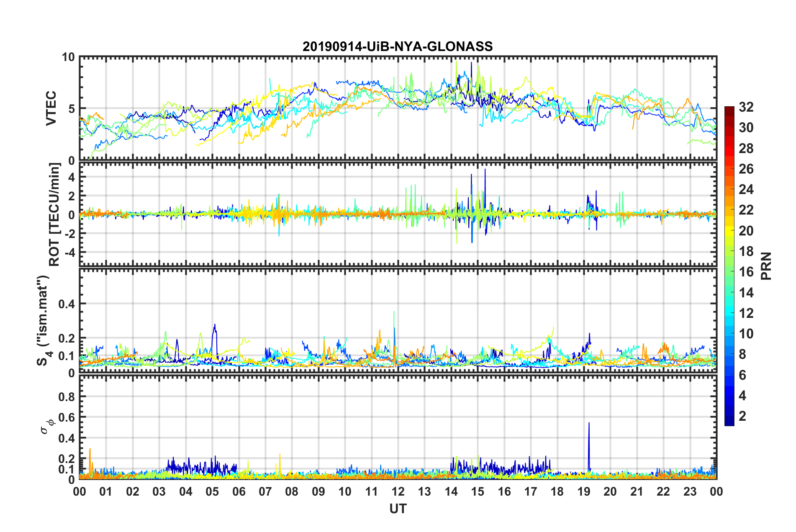
Task: Click x-axis tick label 12
Action: pyautogui.click(x=398, y=491)
